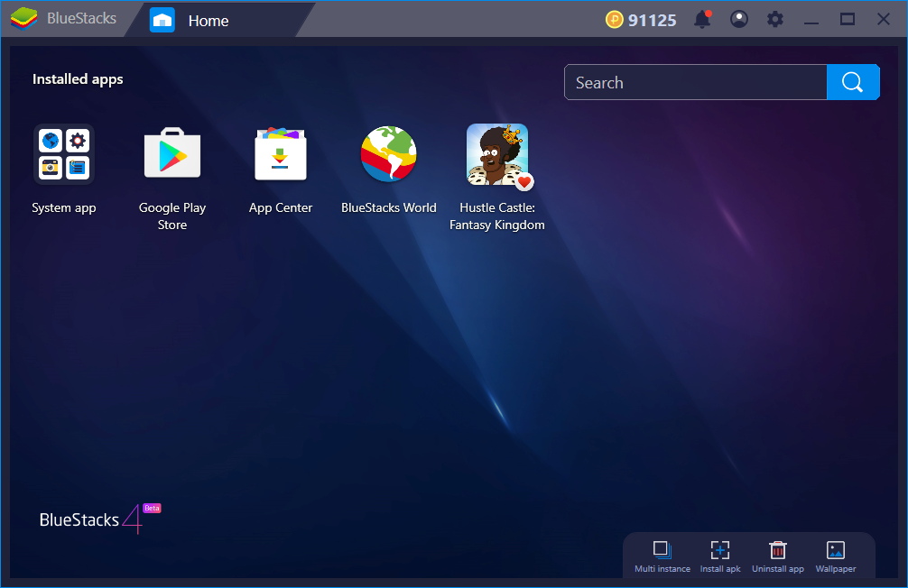Click the gold coin points icon
The height and width of the screenshot is (588, 908).
(x=615, y=20)
